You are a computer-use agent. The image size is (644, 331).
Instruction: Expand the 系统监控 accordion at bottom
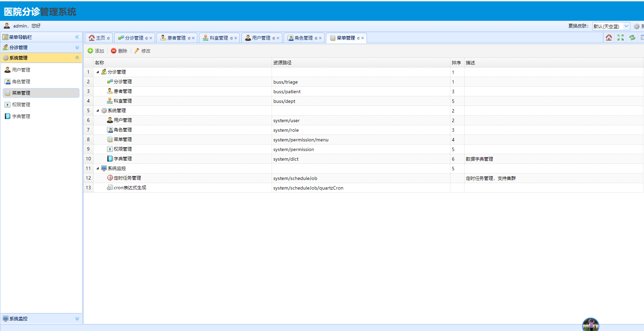(77, 319)
